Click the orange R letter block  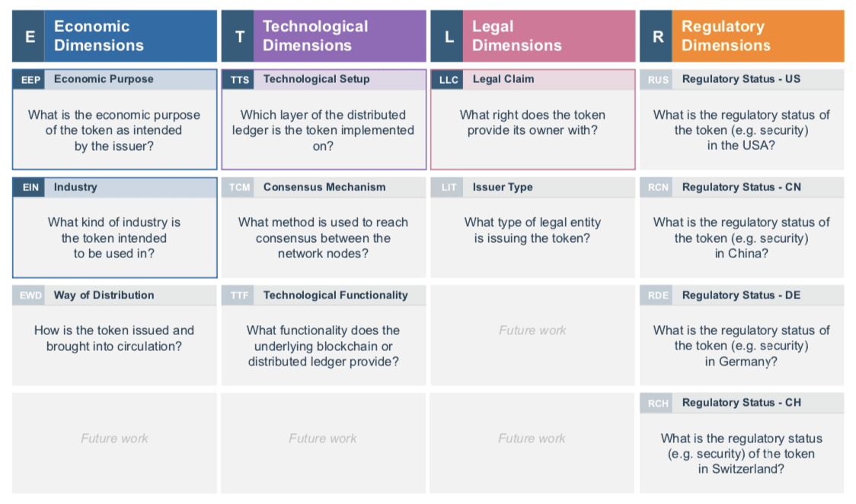(x=658, y=36)
